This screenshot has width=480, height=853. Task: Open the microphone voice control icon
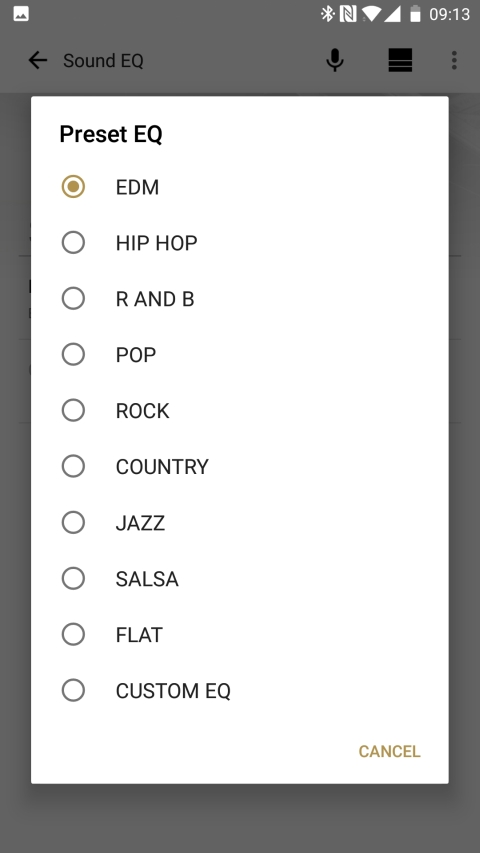click(x=335, y=60)
